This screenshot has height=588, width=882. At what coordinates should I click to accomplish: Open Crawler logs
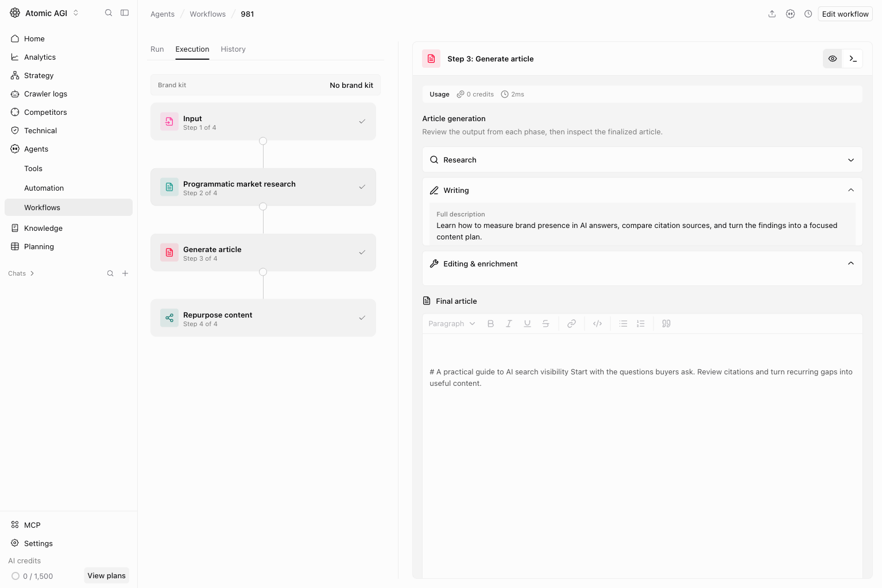tap(68, 94)
